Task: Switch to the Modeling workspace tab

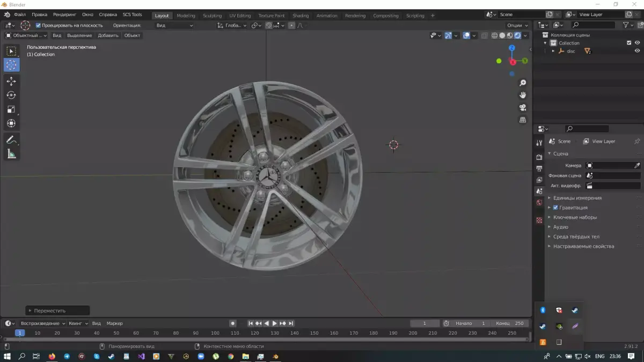Action: 186,16
